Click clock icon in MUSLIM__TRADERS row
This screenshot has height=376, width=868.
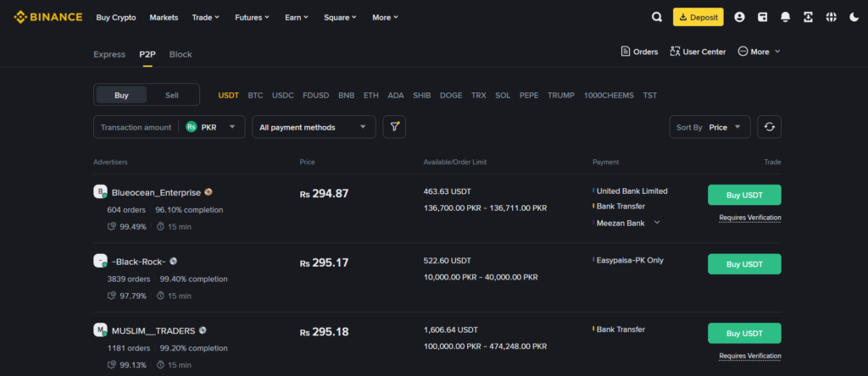[160, 365]
